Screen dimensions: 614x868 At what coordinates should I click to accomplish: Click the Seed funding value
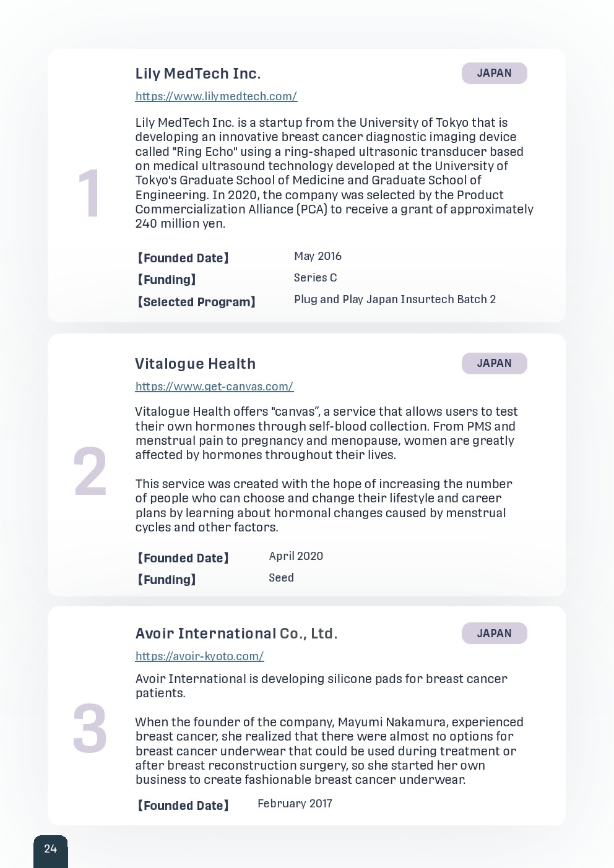[281, 578]
